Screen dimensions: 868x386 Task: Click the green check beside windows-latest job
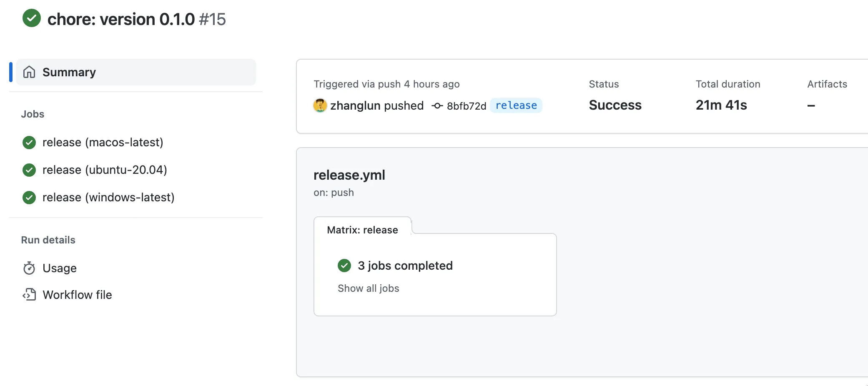click(29, 198)
